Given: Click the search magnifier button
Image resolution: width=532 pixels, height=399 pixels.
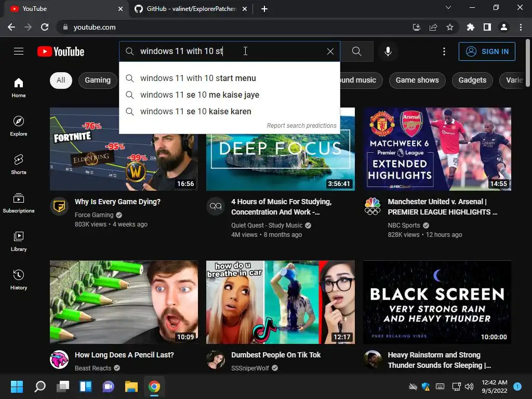Looking at the screenshot, I should (356, 51).
